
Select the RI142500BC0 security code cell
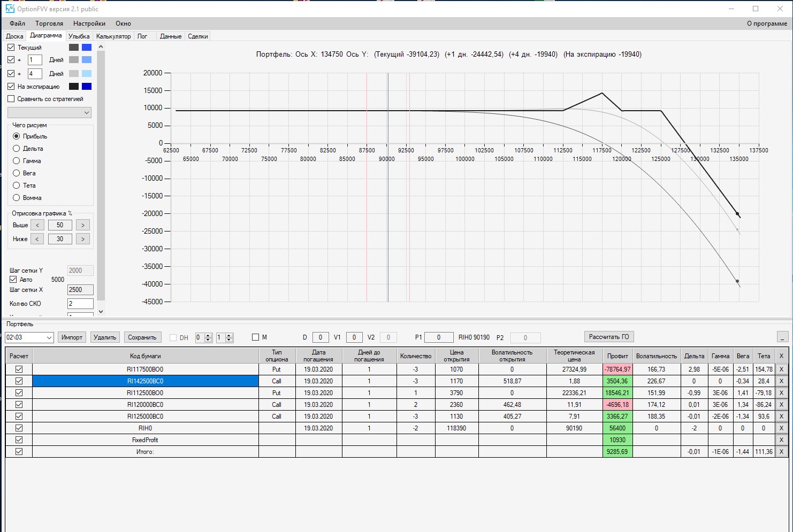click(146, 381)
